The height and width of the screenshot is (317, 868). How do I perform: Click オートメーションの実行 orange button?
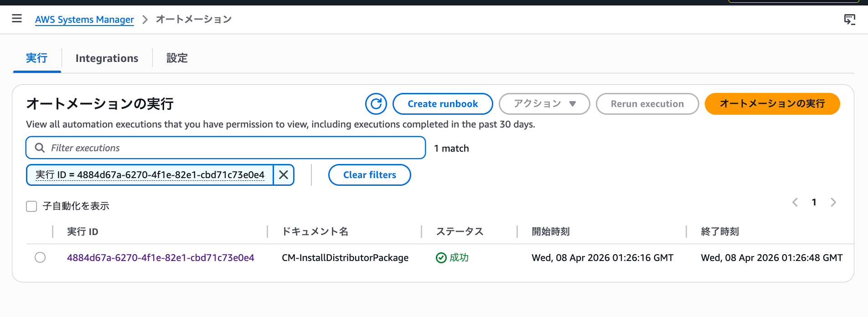[772, 104]
